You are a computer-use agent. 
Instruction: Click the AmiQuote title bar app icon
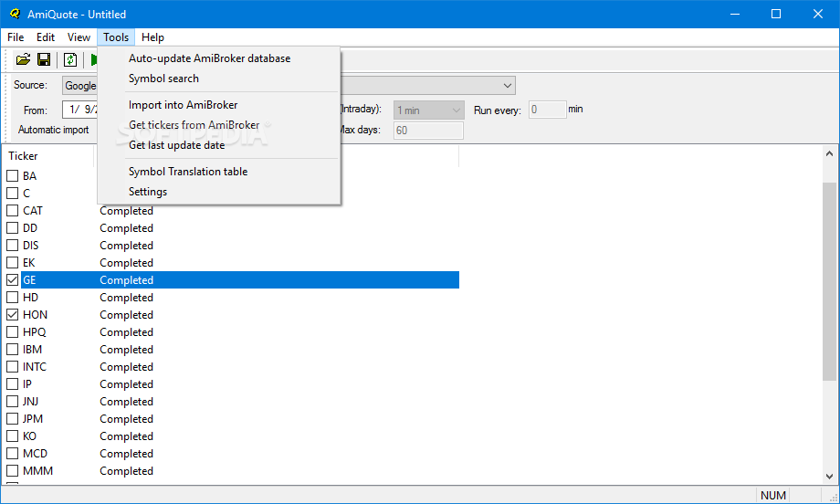15,14
